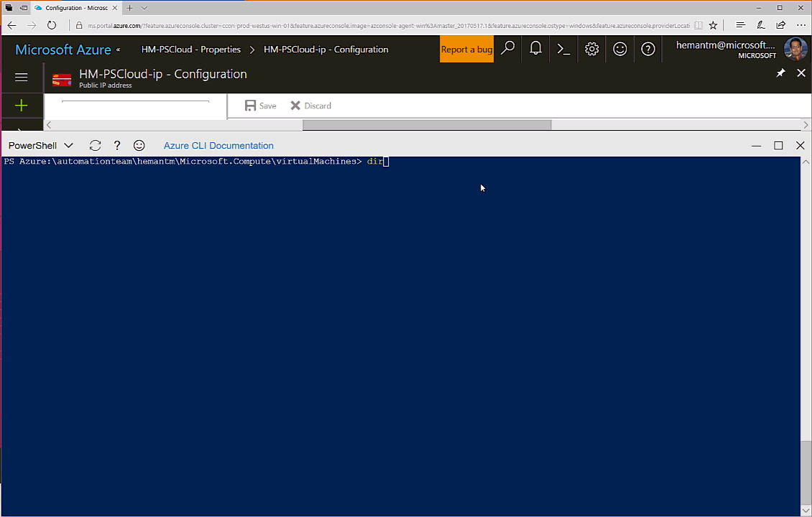Show browser tab previews chevron
The width and height of the screenshot is (812, 517).
click(x=144, y=8)
